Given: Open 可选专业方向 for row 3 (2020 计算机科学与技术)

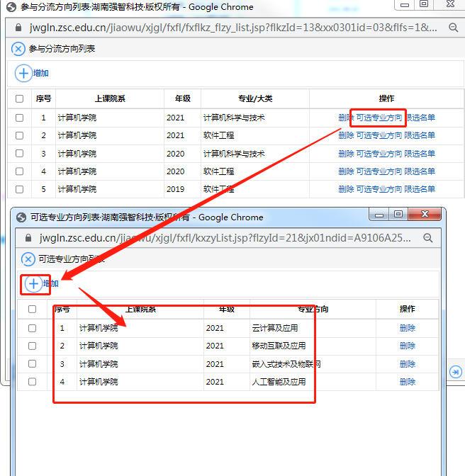Looking at the screenshot, I should coord(379,154).
